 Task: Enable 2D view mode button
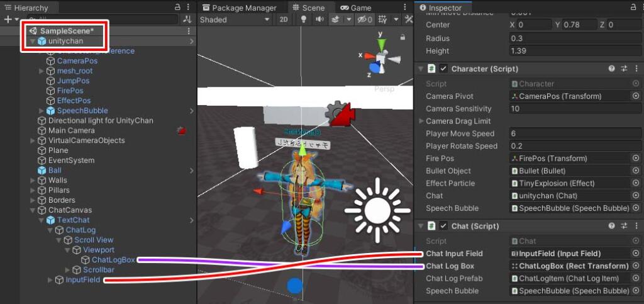click(x=284, y=20)
